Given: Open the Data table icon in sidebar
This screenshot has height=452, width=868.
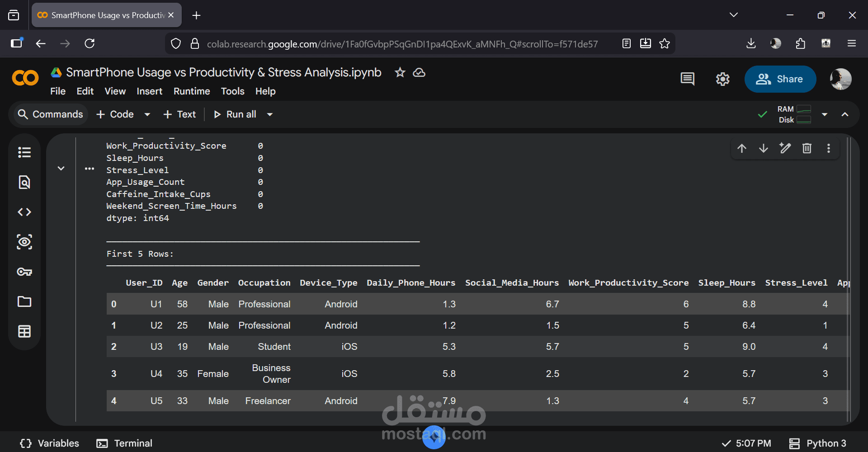Looking at the screenshot, I should pyautogui.click(x=24, y=331).
